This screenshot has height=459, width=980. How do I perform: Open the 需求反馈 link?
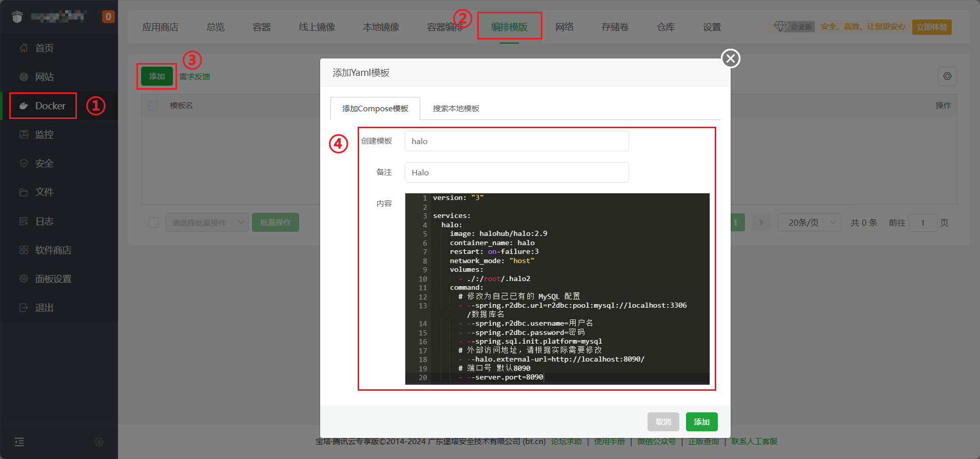[x=194, y=77]
